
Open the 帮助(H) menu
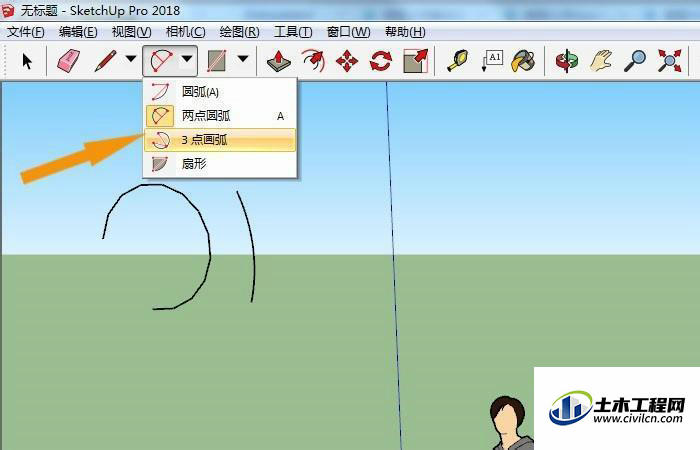coord(405,32)
